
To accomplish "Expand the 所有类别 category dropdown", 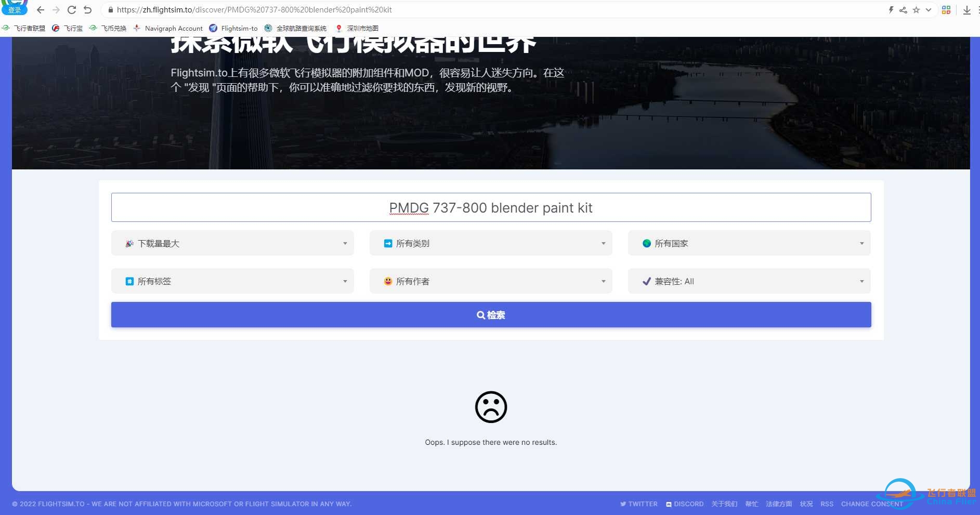I will pos(490,243).
